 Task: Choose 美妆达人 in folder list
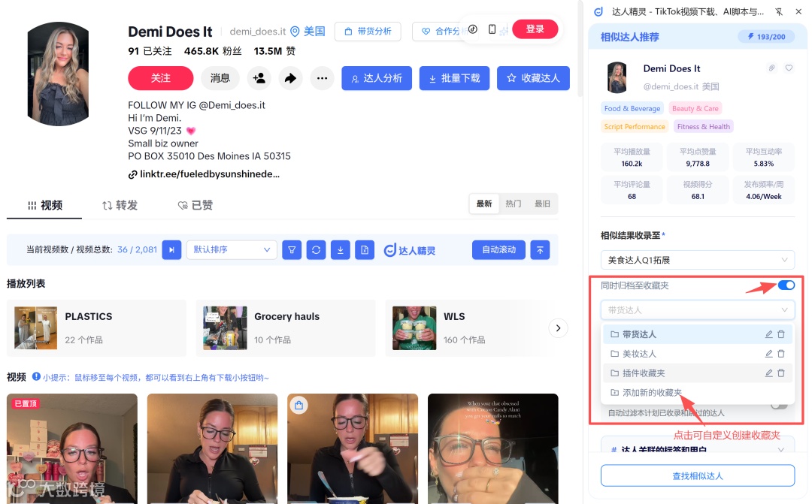(697, 354)
